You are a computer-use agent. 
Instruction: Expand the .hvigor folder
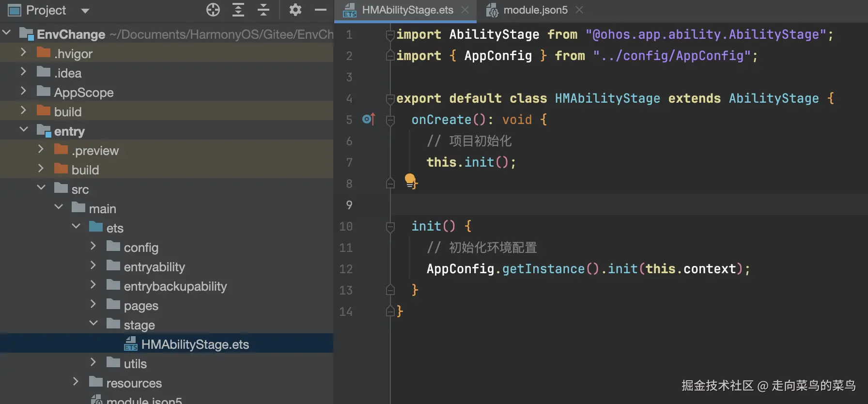click(23, 52)
